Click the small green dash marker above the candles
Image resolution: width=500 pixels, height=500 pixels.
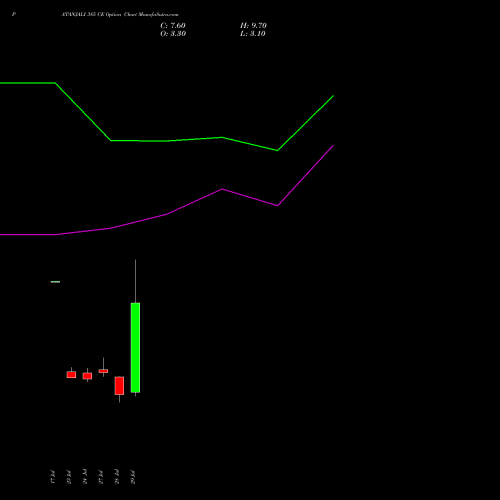[55, 282]
